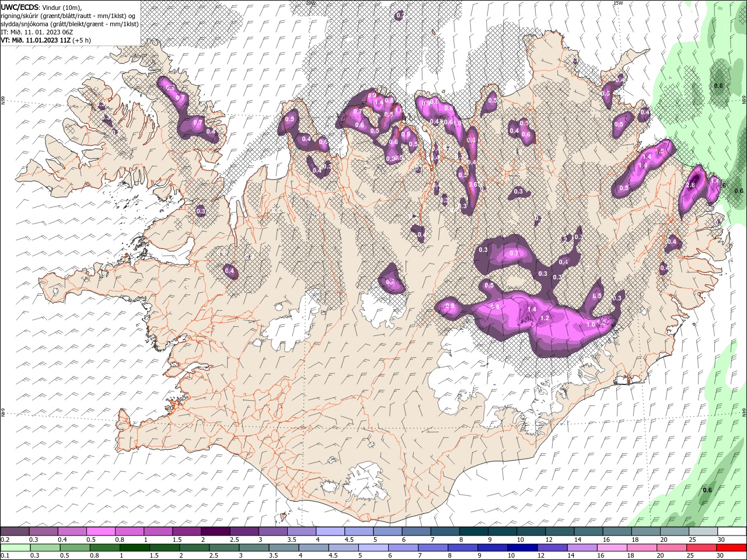Click the dark mauve 0.2 swatch in snow legend
This screenshot has height=560, width=747.
tap(15, 531)
